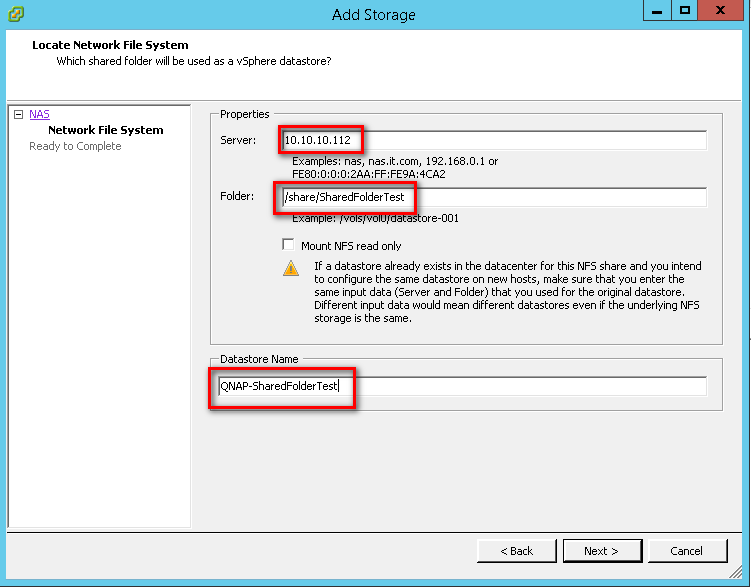Click the window resize grip corner
Screen dimensions: 751x588
[x=735, y=572]
